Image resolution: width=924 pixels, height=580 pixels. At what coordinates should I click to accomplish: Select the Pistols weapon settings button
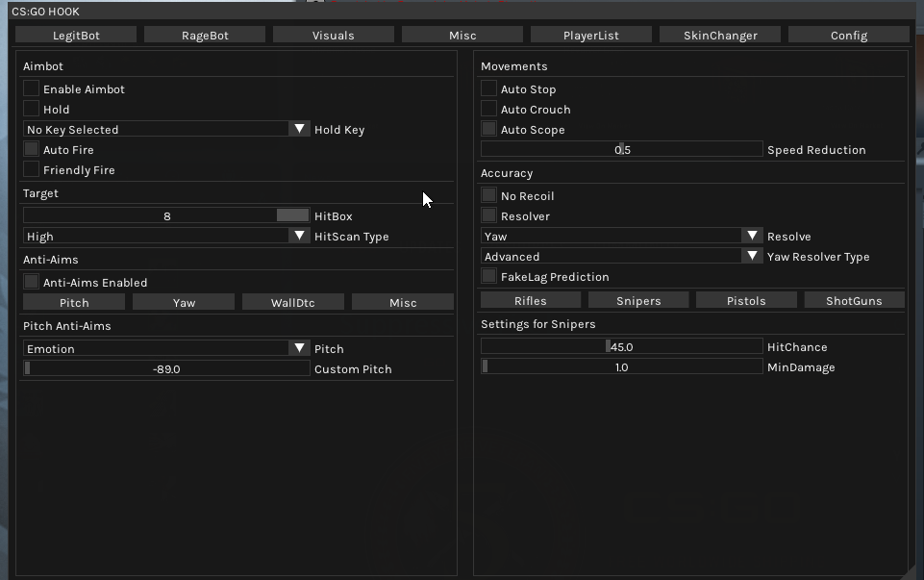(x=746, y=300)
